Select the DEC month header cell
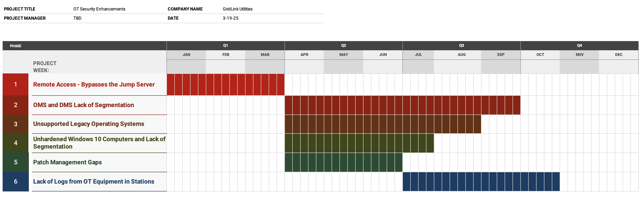Viewport: 644px width, 198px height. 618,54
